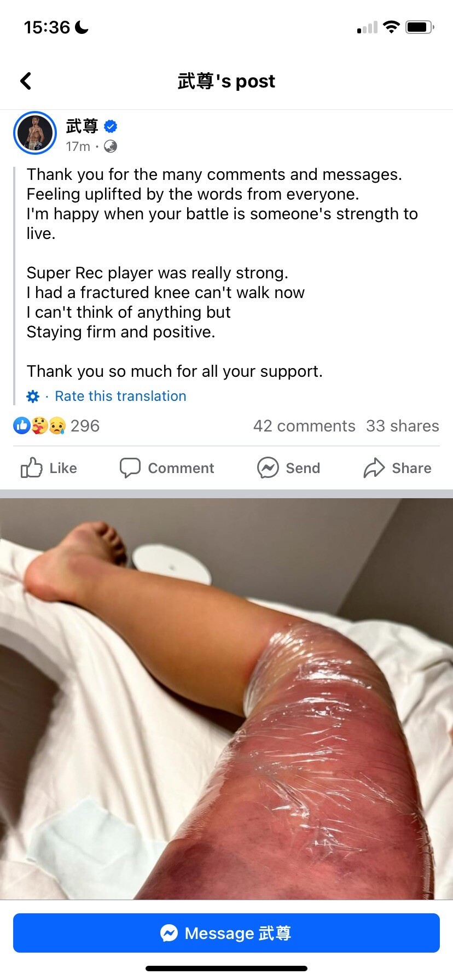Tap the thumbs-up reaction emoji

coord(22,425)
